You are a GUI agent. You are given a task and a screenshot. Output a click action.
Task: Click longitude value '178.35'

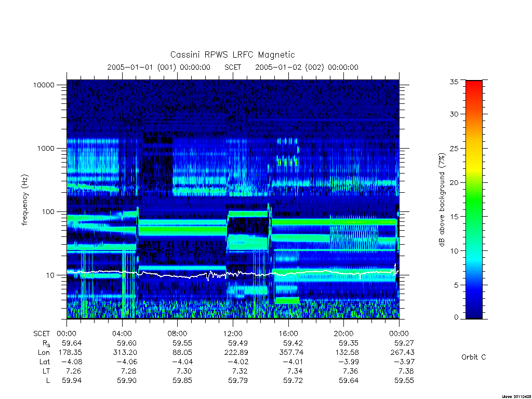click(70, 353)
